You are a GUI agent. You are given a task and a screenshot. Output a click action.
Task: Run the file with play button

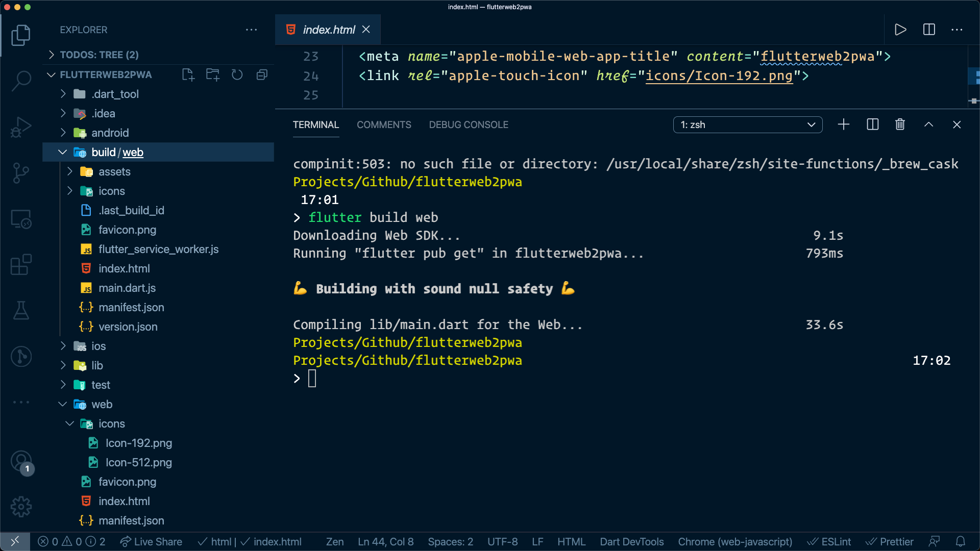click(900, 30)
